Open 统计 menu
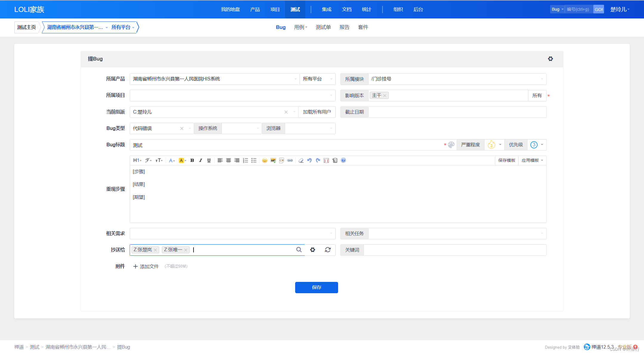 coord(366,9)
